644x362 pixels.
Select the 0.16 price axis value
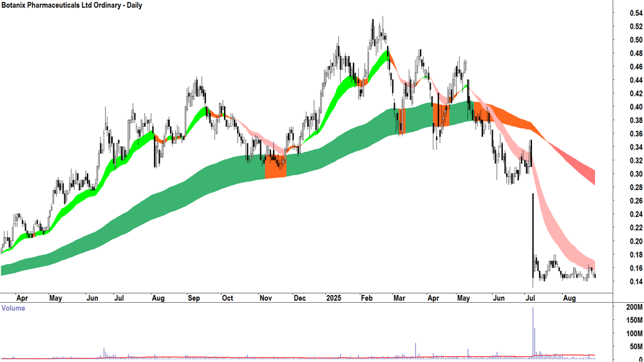point(636,269)
